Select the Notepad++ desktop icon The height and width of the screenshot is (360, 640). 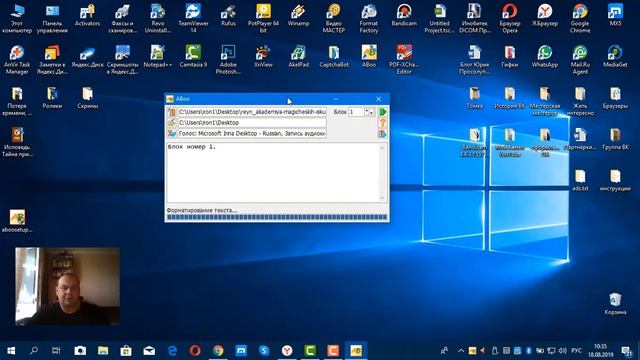point(158,57)
